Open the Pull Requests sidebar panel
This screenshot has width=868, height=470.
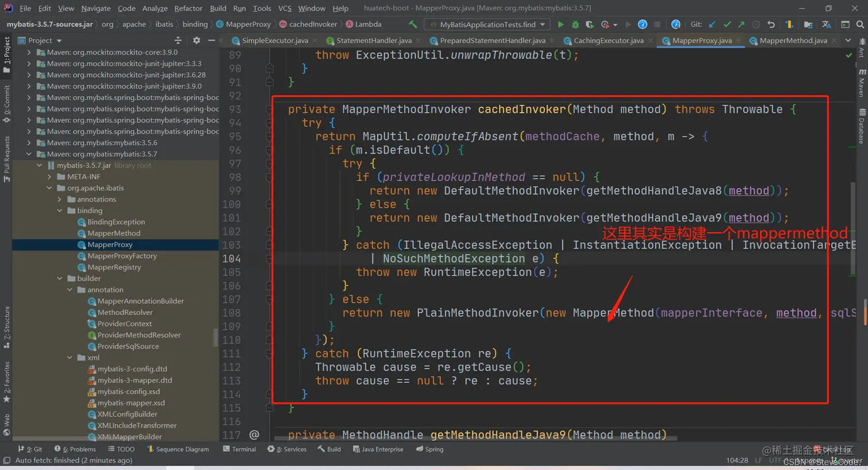point(6,159)
